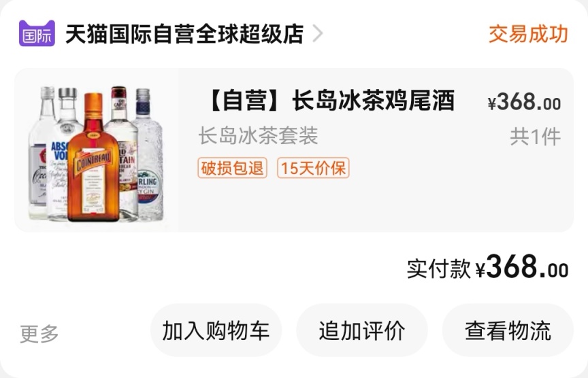Viewport: 588px width, 378px height.
Task: Tap the 共1件 quantity label
Action: 535,137
